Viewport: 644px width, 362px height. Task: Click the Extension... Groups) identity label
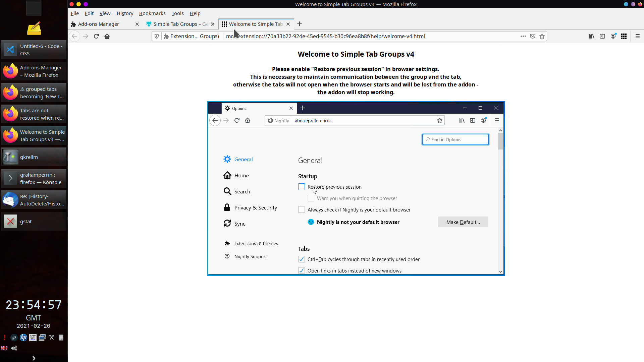pyautogui.click(x=191, y=36)
